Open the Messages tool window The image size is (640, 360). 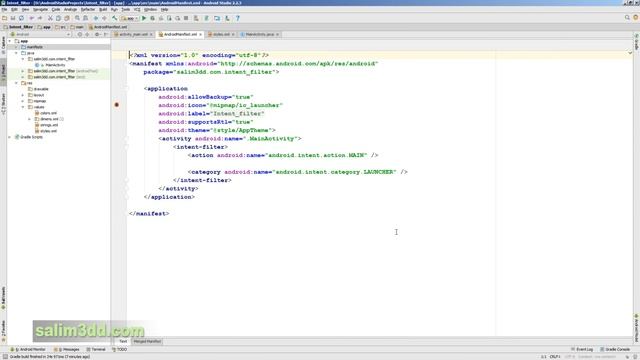coord(67,350)
